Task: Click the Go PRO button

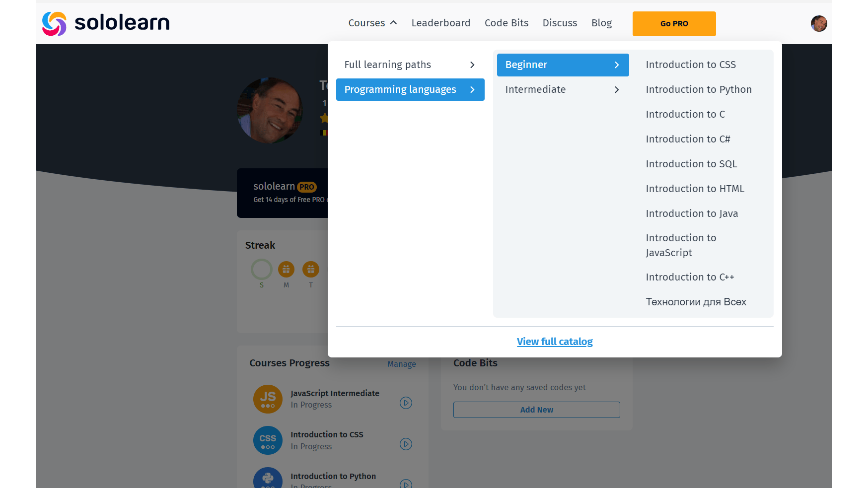Action: coord(674,23)
